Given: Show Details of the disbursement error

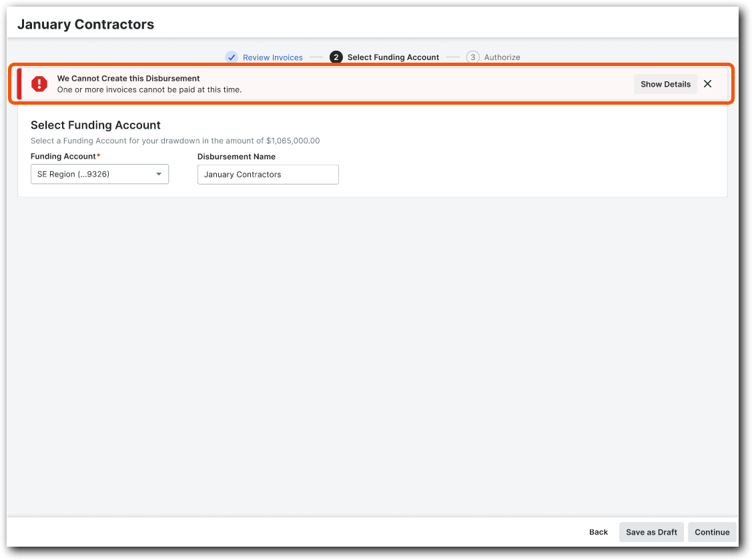Looking at the screenshot, I should coord(665,84).
